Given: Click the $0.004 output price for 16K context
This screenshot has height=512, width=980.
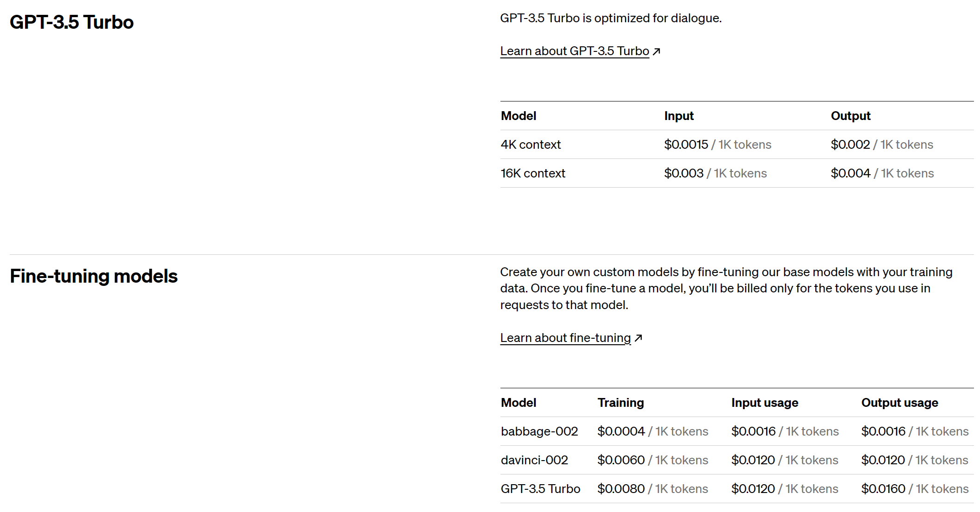Looking at the screenshot, I should 850,173.
